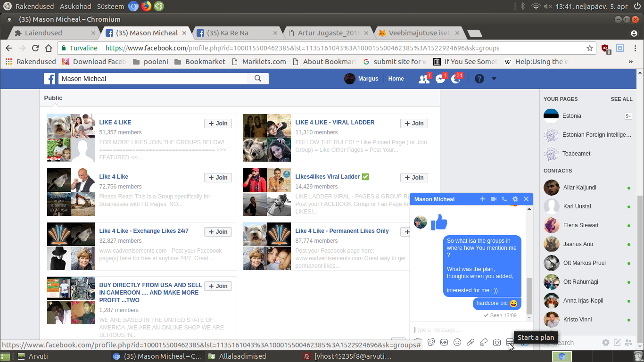This screenshot has height=362, width=644.
Task: Start a video call with Mason Micheal
Action: pyautogui.click(x=494, y=199)
